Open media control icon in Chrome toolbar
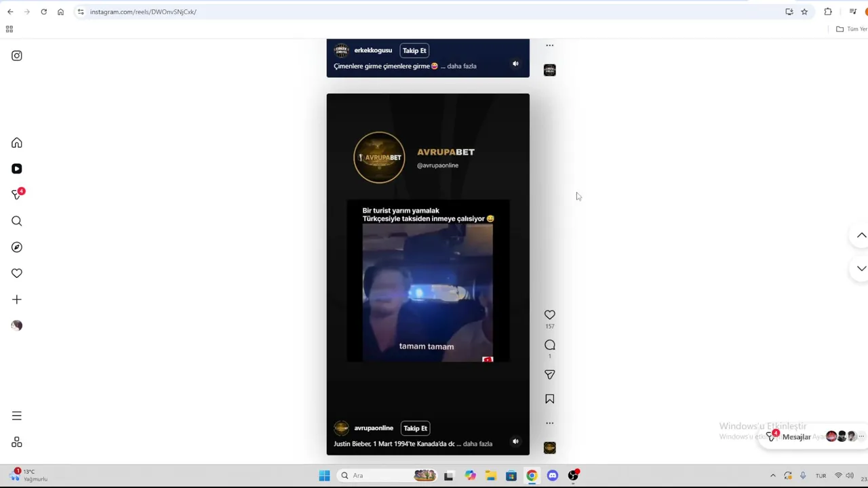The image size is (868, 488). click(x=852, y=12)
